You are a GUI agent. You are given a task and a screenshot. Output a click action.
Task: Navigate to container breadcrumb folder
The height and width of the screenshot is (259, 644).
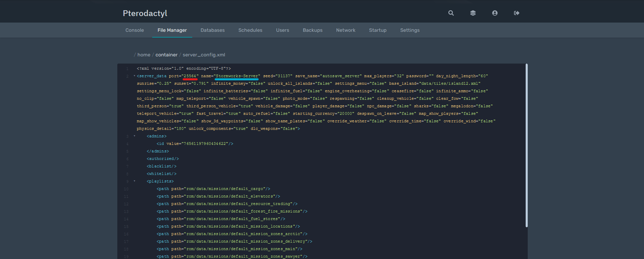tap(167, 55)
